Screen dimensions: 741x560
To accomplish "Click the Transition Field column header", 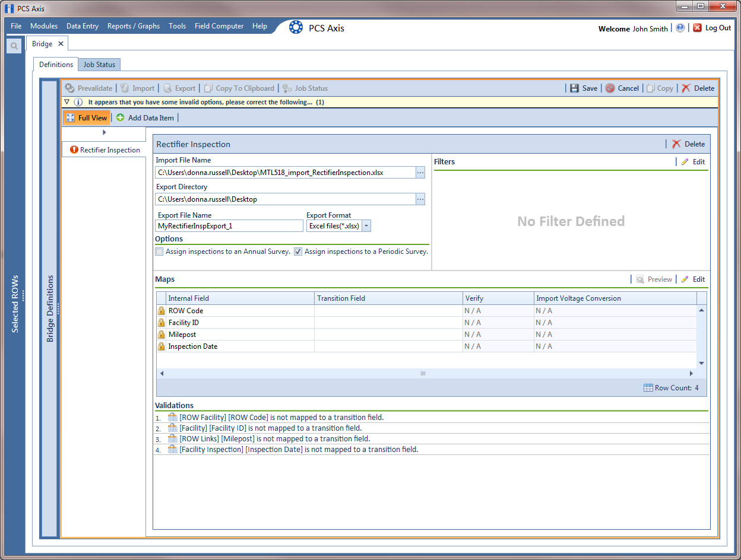I will pyautogui.click(x=388, y=298).
